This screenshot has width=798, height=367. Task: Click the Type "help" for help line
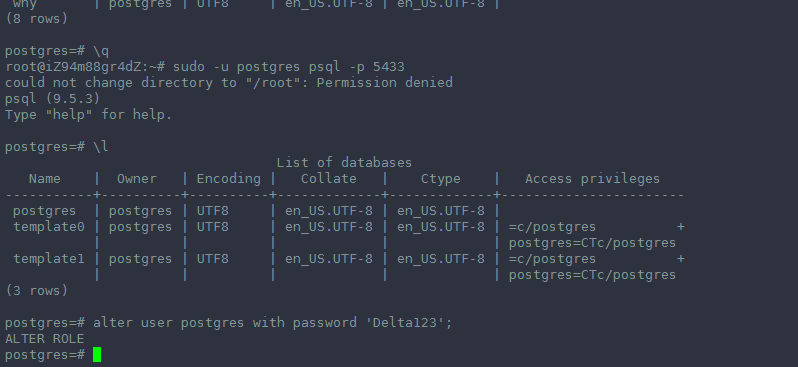(89, 115)
